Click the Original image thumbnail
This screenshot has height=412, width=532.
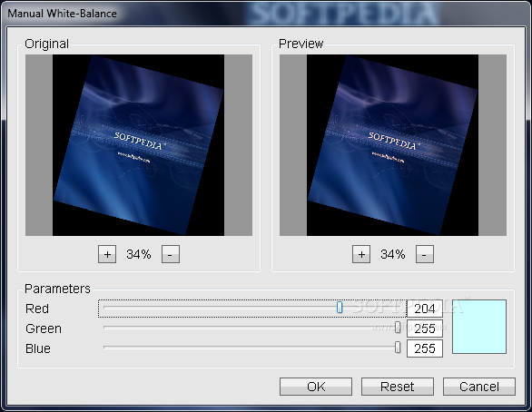click(x=139, y=145)
